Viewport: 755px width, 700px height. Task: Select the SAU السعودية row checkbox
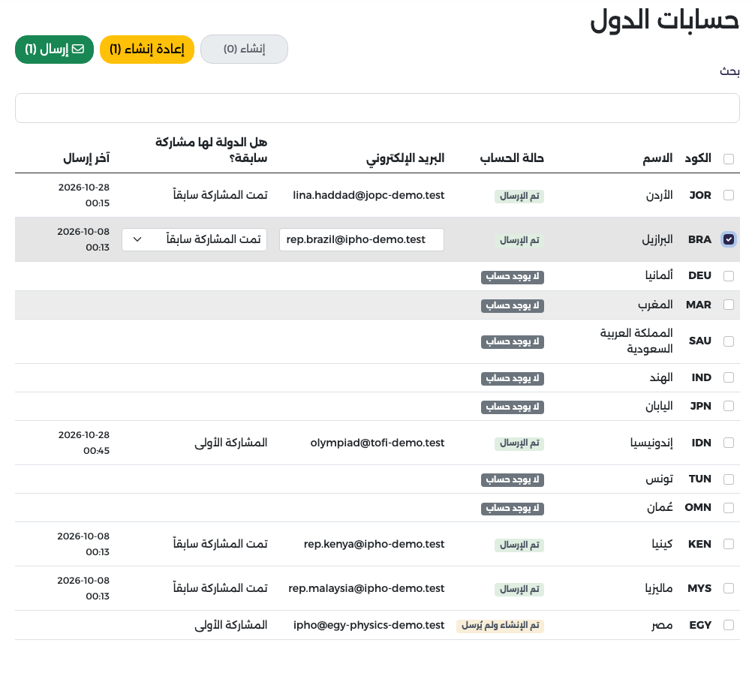(729, 341)
